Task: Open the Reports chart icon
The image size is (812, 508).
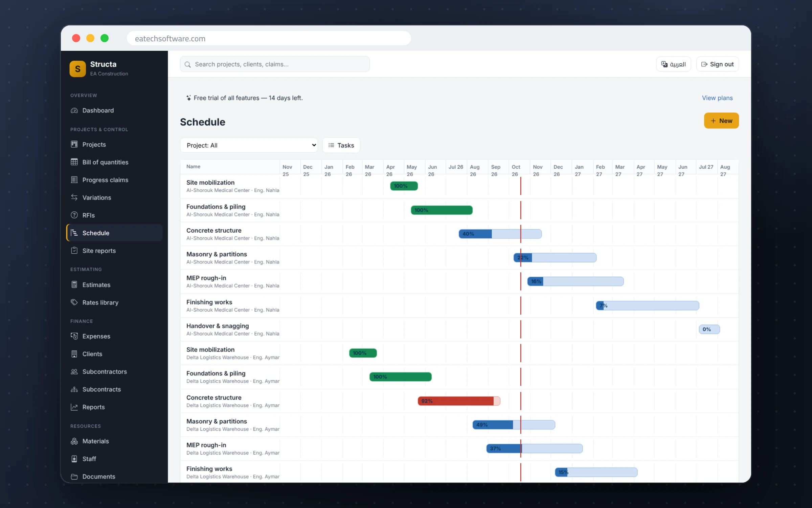Action: (74, 407)
